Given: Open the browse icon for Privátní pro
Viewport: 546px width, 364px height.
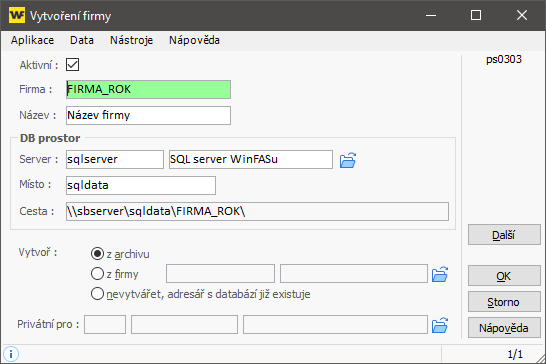Looking at the screenshot, I should pyautogui.click(x=440, y=325).
